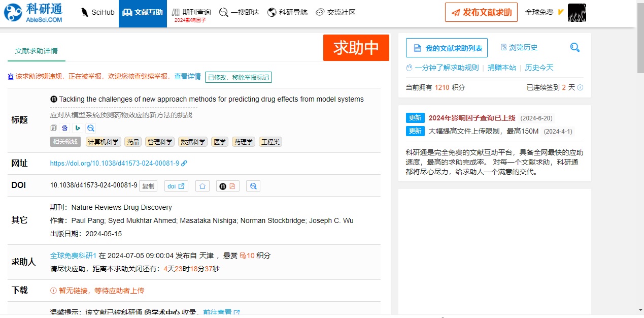
Task: Click the magnifier search icon under title
Action: [90, 128]
